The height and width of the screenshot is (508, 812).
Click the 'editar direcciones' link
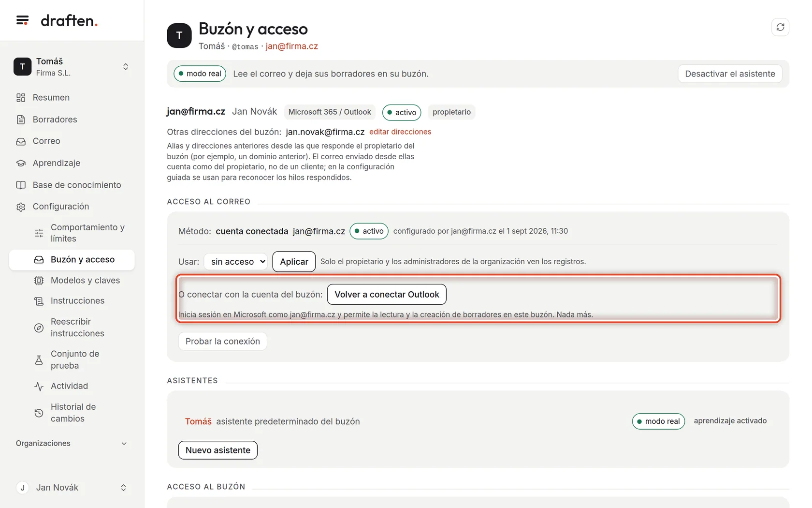(400, 132)
